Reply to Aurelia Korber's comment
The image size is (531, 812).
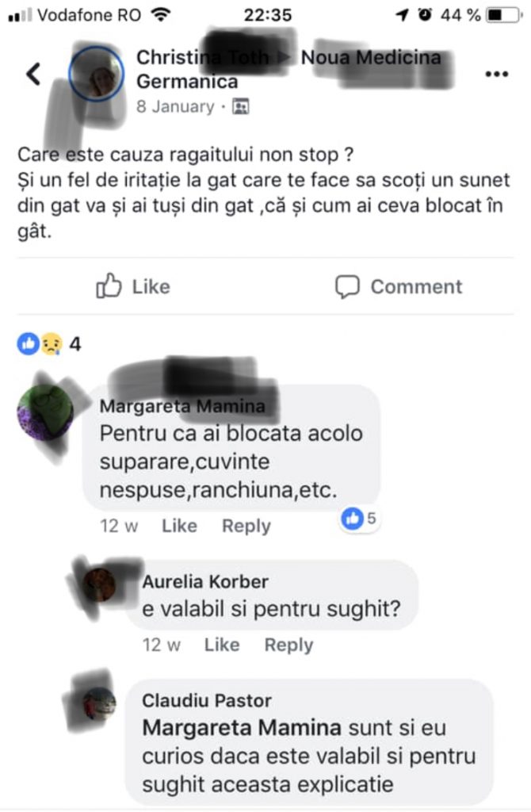288,645
